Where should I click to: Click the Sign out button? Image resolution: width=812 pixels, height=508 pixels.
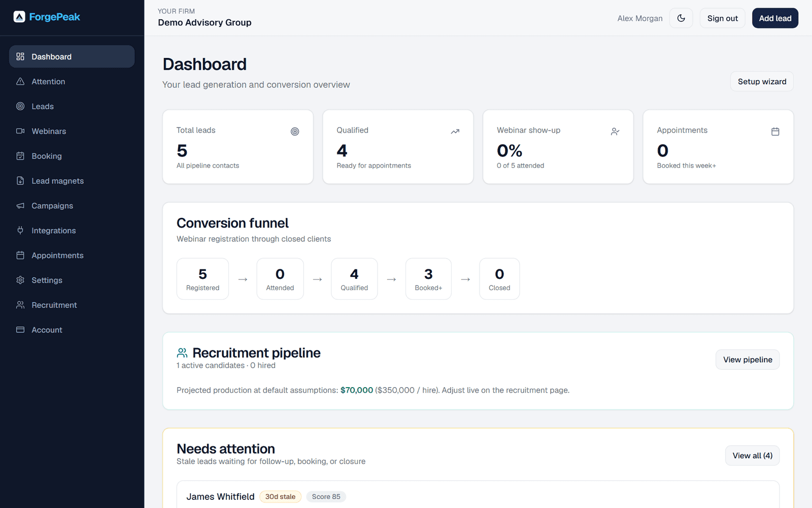pos(723,18)
